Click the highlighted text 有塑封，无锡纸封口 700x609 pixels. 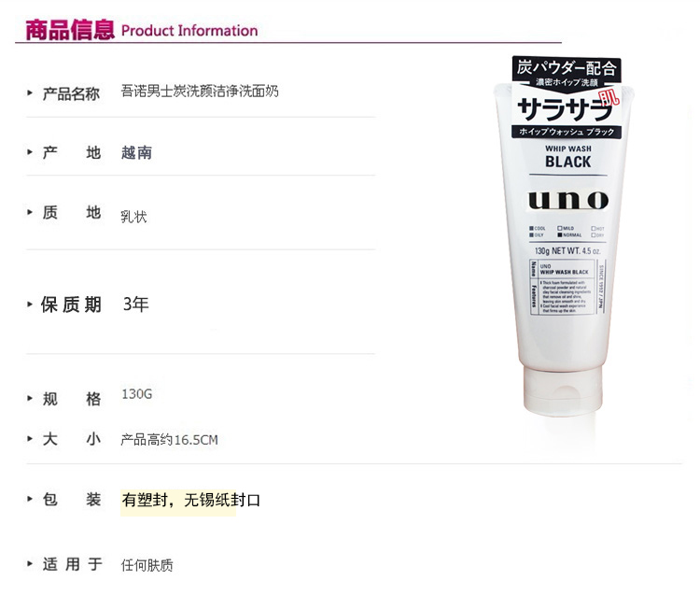click(190, 500)
